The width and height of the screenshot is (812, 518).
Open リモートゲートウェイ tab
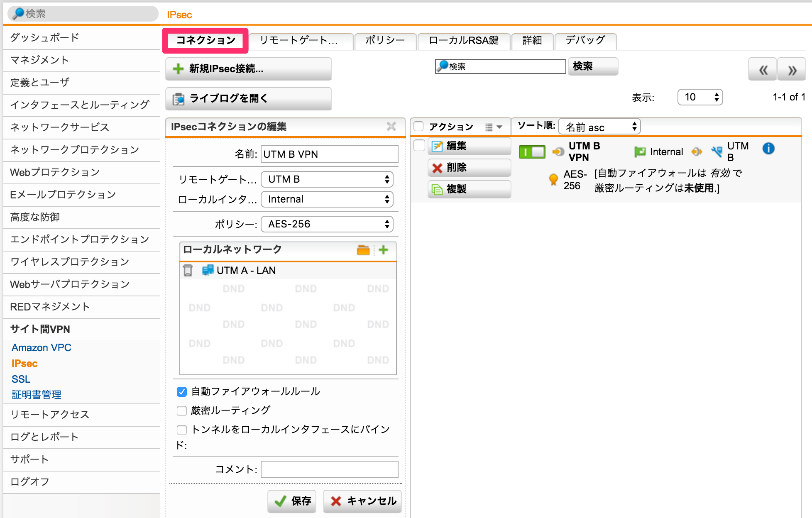[301, 41]
